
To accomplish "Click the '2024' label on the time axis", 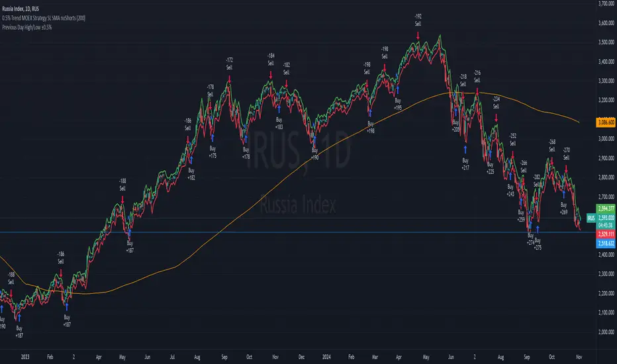I will pyautogui.click(x=326, y=357).
